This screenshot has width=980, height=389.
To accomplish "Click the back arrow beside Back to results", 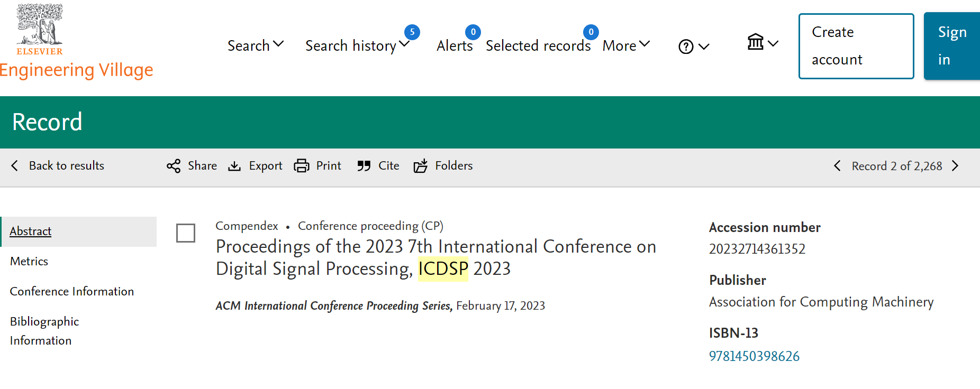I will pyautogui.click(x=15, y=166).
